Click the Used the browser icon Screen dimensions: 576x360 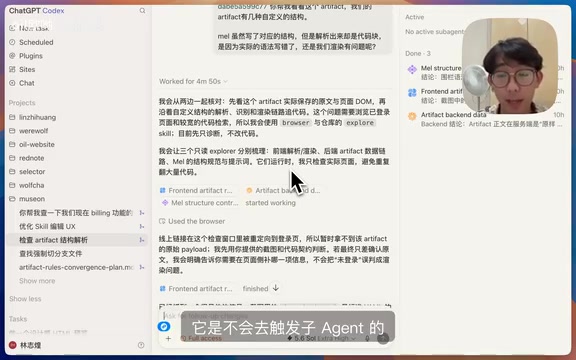(x=162, y=221)
